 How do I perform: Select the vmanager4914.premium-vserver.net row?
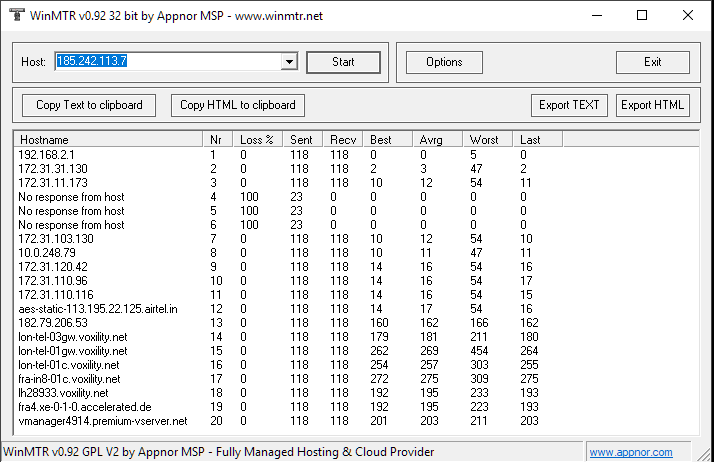(289, 421)
